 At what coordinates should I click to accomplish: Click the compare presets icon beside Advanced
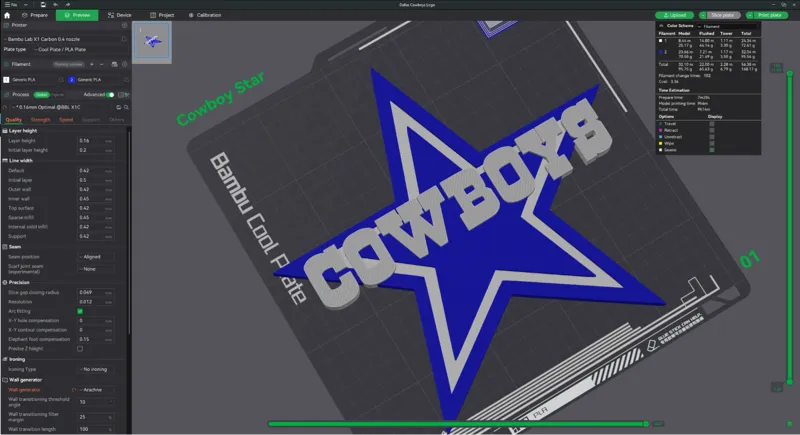click(121, 95)
